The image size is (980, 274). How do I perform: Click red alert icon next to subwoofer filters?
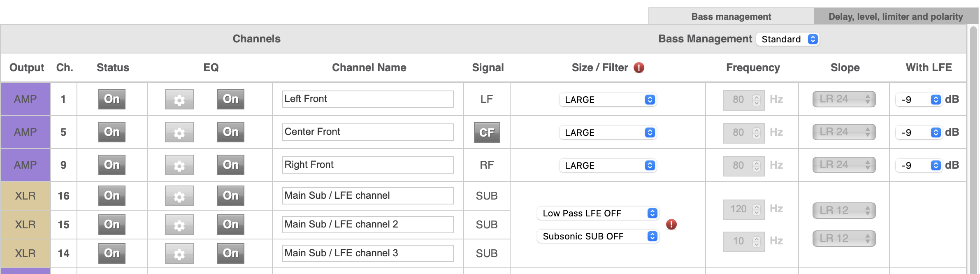click(x=671, y=224)
